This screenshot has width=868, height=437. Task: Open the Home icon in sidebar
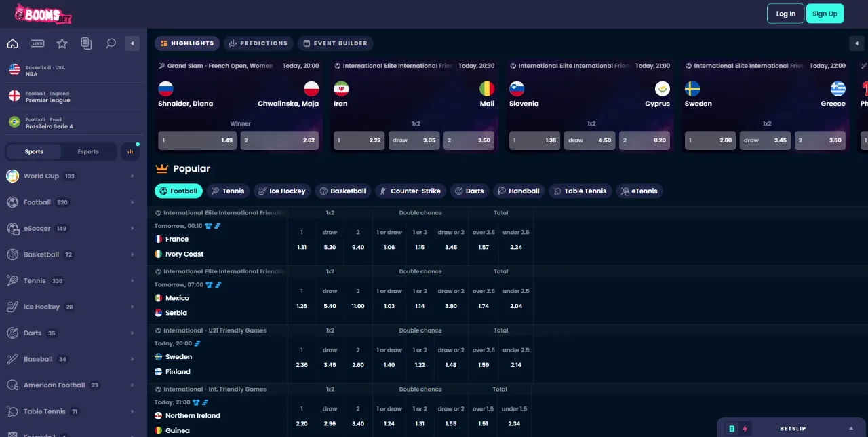12,43
